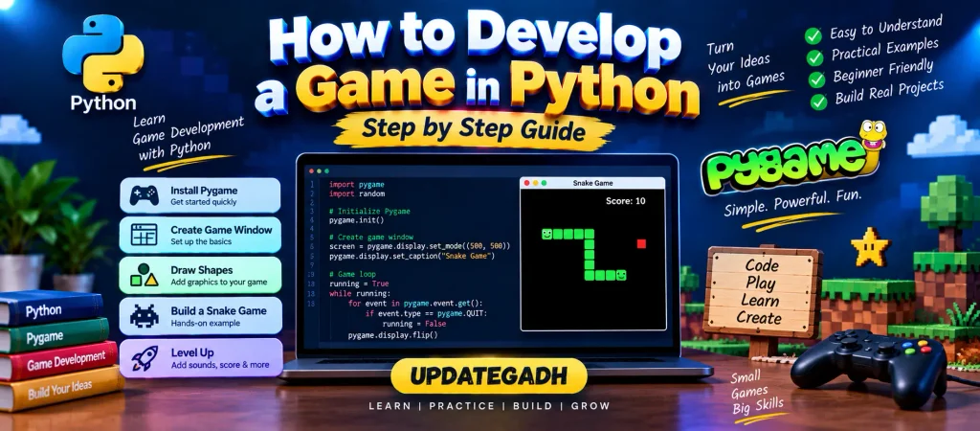980x431 pixels.
Task: Click the 'Add sounds, score & more' subtitle
Action: click(220, 364)
